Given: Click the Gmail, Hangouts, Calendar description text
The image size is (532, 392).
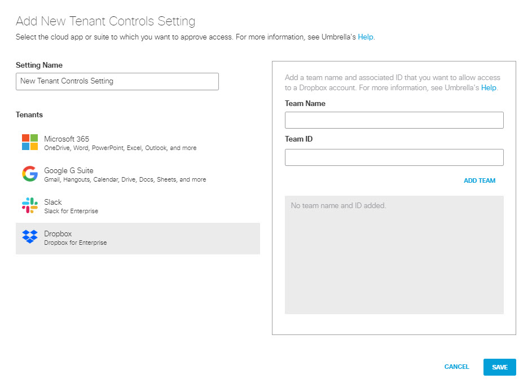Looking at the screenshot, I should point(125,179).
